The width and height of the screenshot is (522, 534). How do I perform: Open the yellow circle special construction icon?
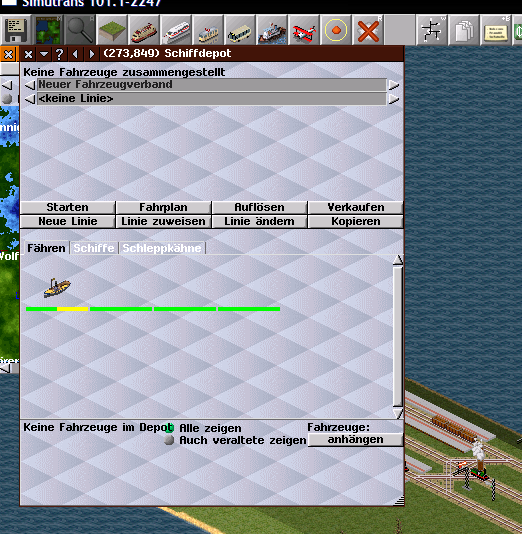tap(336, 30)
